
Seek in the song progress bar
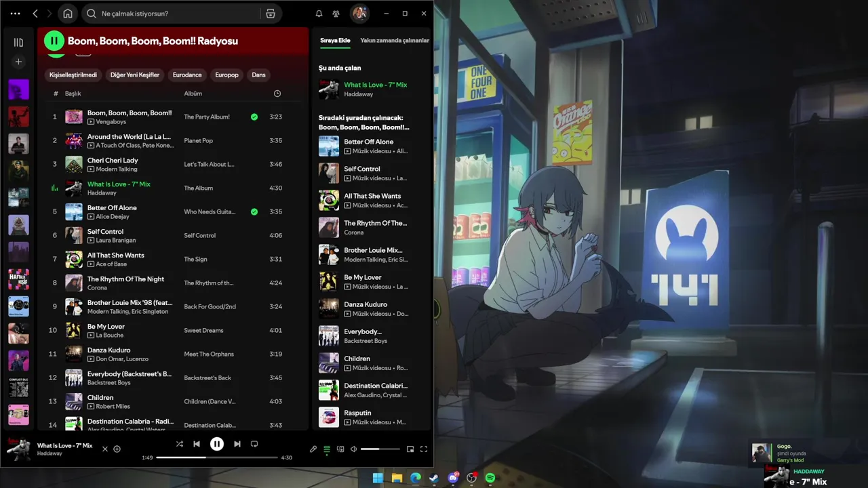click(217, 457)
